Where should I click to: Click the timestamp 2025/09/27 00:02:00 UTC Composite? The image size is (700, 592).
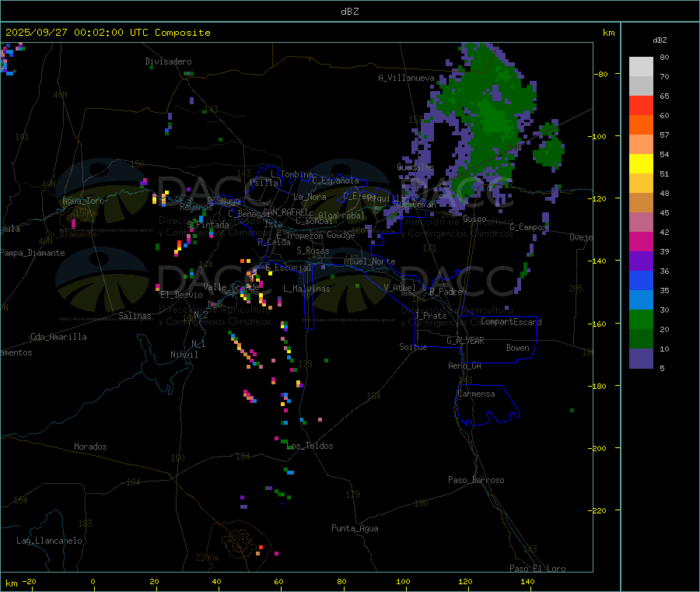(x=108, y=33)
